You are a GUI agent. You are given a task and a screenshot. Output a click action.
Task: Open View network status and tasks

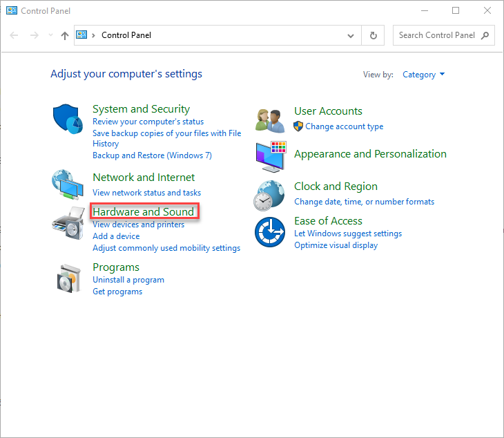[x=147, y=193]
